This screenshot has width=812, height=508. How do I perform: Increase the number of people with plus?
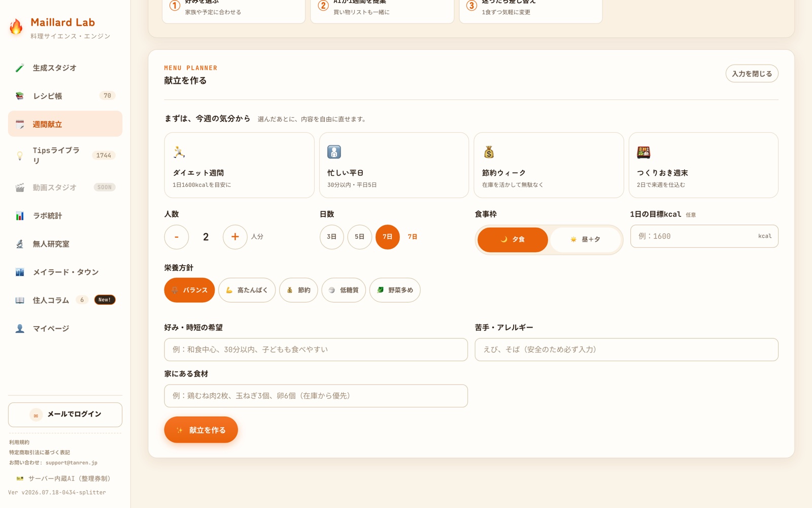(235, 237)
